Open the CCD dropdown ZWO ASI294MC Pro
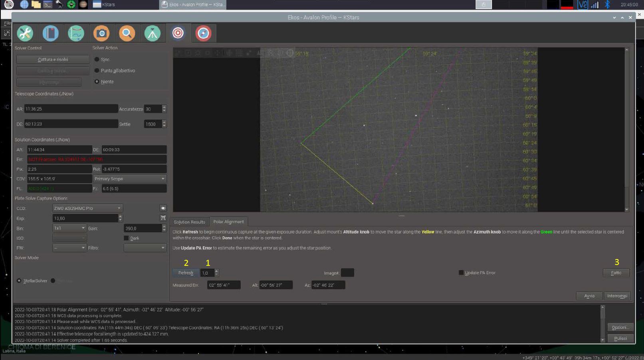This screenshot has width=644, height=360. point(87,208)
